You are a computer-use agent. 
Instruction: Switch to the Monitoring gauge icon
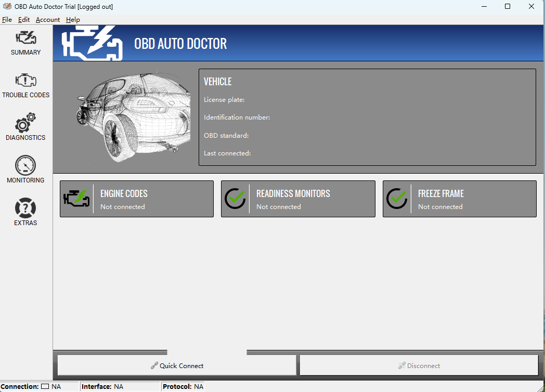tap(25, 166)
